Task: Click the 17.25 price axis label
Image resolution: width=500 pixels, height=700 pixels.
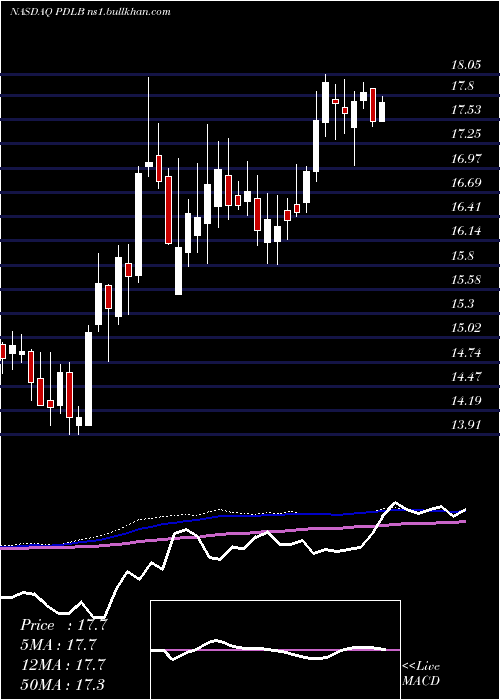Action: 467,133
